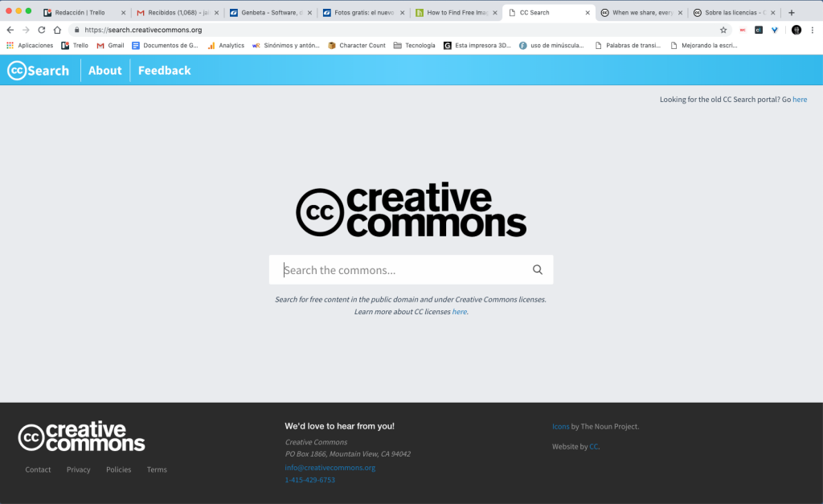
Task: Open the Aplicaciones apps grid icon
Action: pos(10,46)
